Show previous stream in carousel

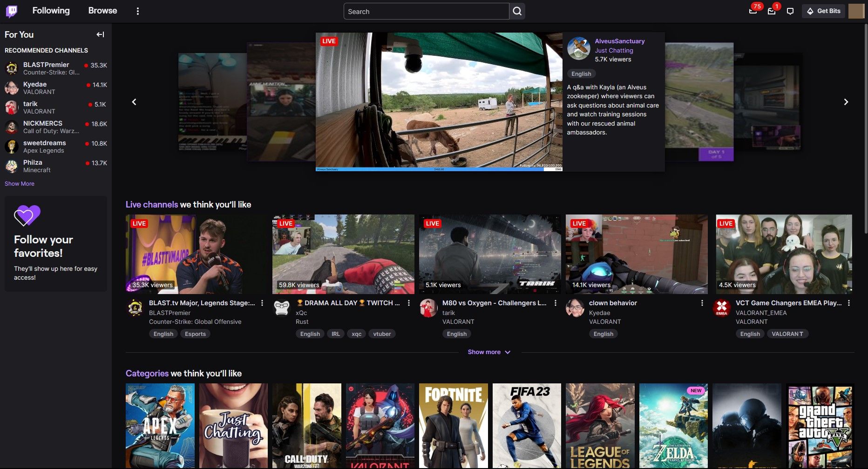coord(134,102)
